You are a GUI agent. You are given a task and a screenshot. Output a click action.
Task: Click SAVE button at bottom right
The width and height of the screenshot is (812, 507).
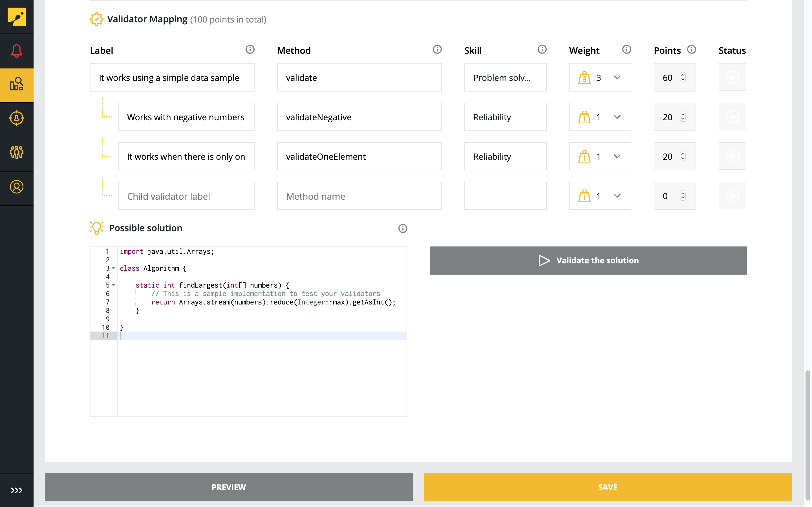click(x=608, y=486)
